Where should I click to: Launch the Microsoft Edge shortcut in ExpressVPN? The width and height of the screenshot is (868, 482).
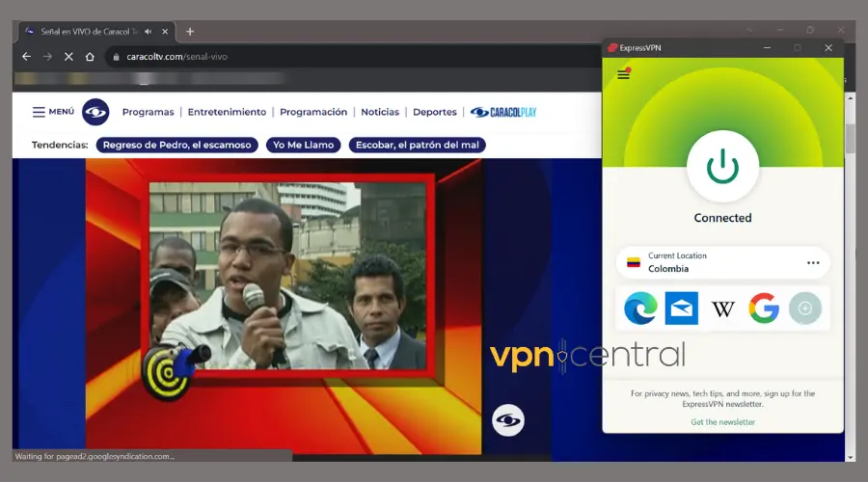point(640,308)
